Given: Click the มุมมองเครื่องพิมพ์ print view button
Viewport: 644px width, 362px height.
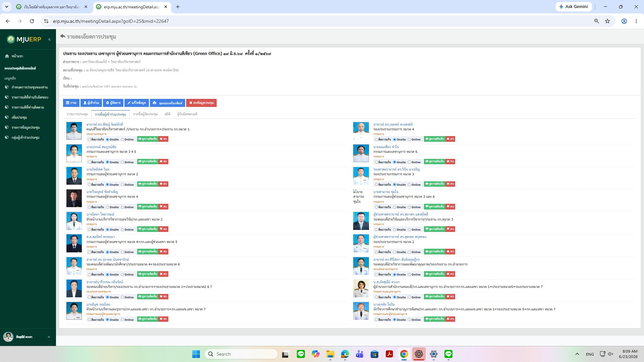Looking at the screenshot, I should [x=167, y=103].
